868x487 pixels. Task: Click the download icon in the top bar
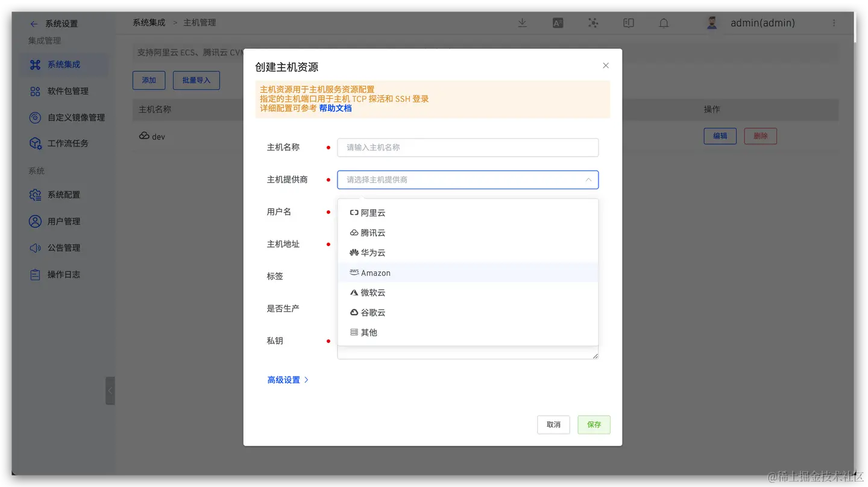coord(523,23)
